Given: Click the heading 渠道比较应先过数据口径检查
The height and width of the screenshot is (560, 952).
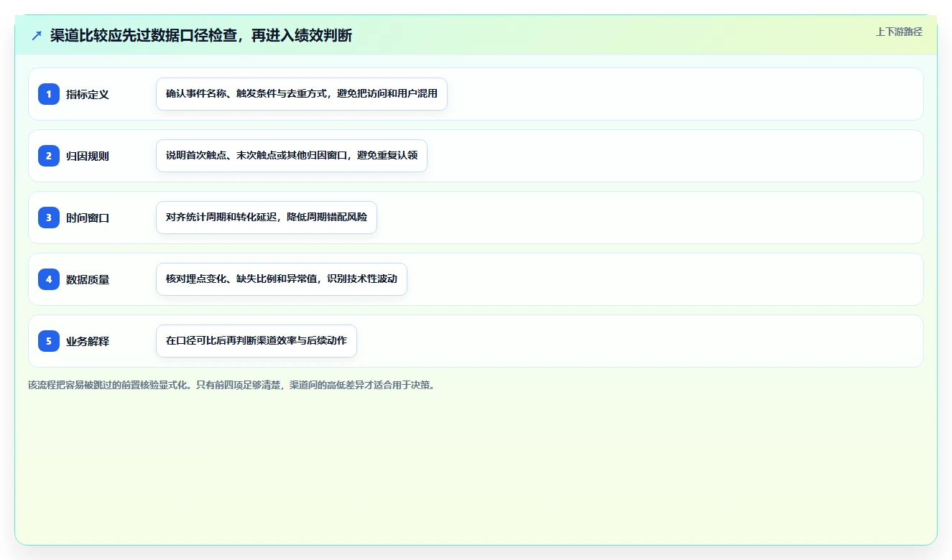Looking at the screenshot, I should click(201, 35).
